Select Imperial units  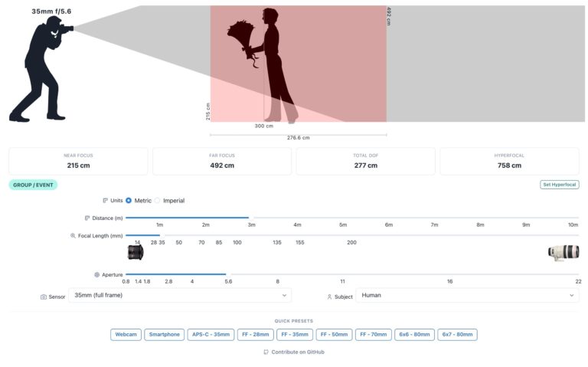pos(158,201)
